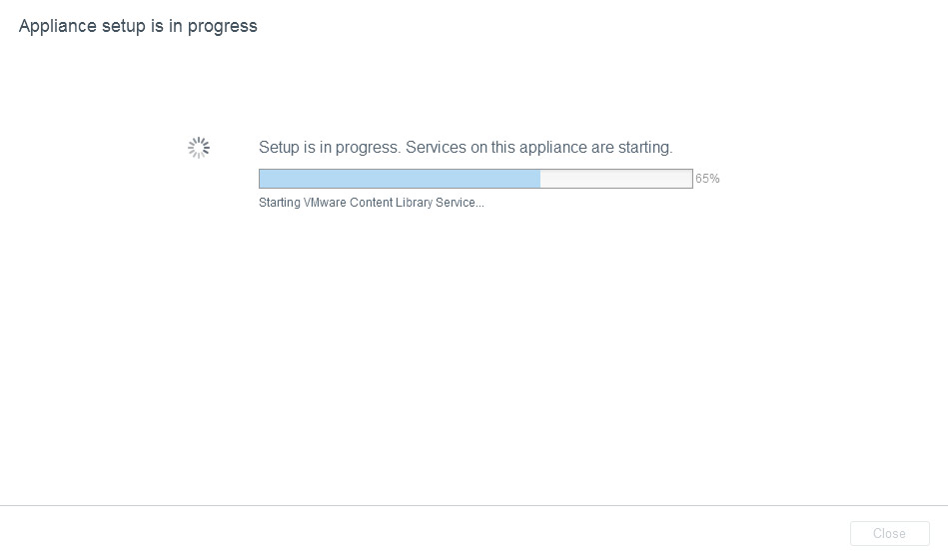The image size is (948, 560).
Task: Click the blue filled portion of progress bar
Action: (x=400, y=179)
